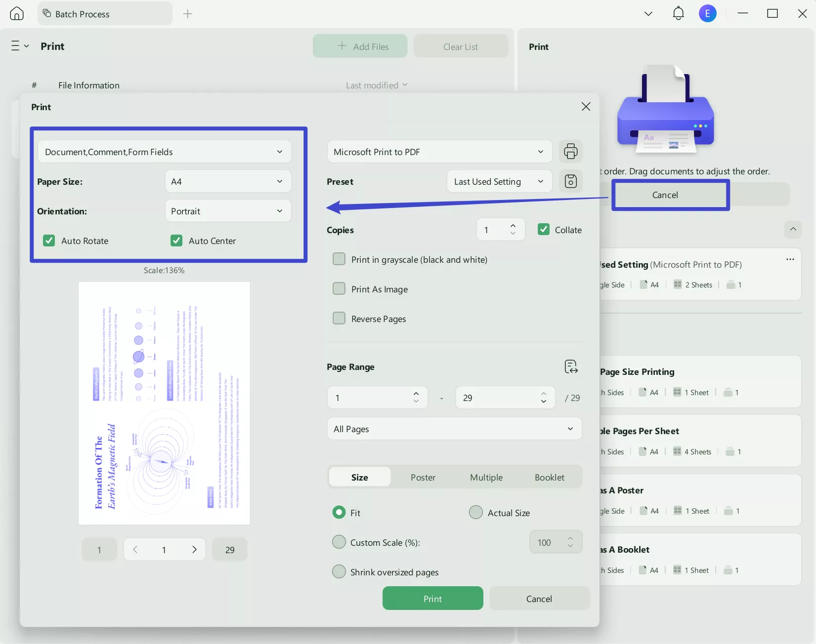Sort by Last modified dropdown

coord(377,85)
